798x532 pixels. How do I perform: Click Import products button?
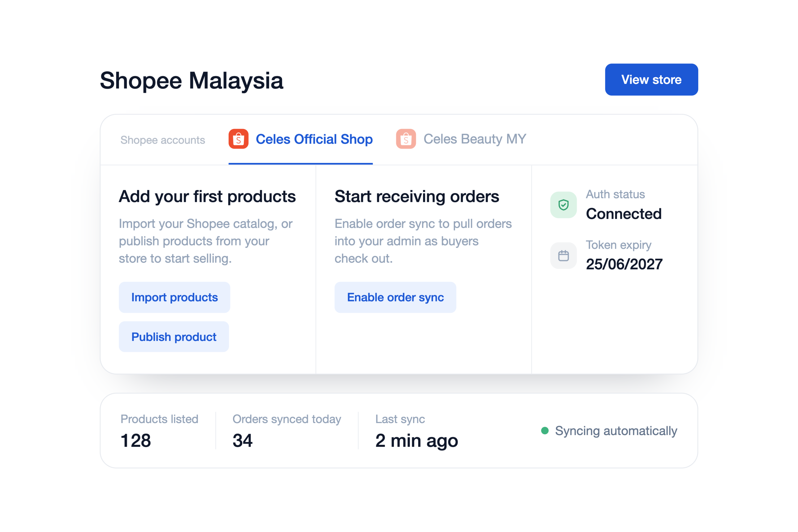coord(174,297)
